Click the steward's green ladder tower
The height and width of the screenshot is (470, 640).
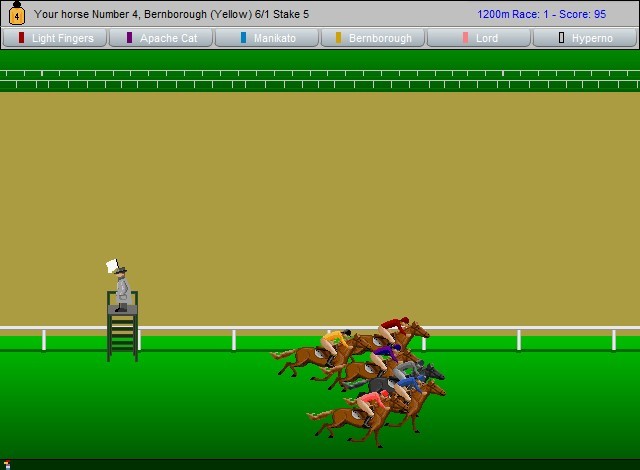point(122,335)
